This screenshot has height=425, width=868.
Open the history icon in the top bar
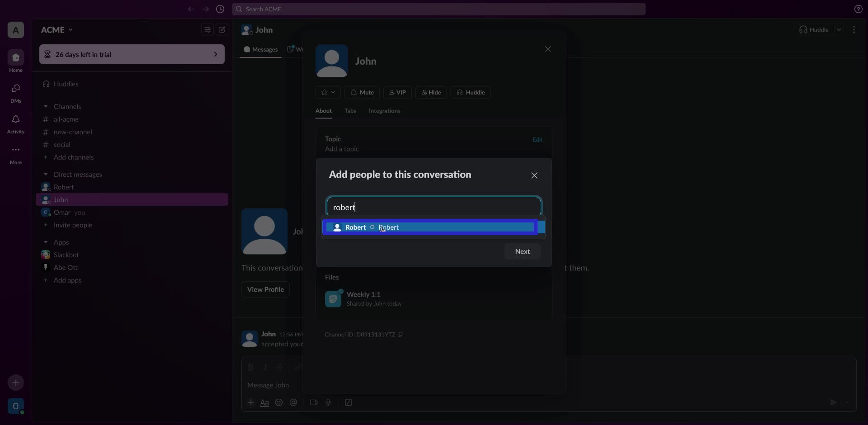coord(221,9)
